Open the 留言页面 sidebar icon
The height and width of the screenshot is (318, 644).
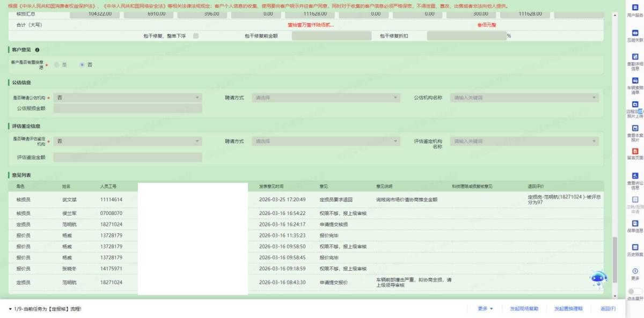[x=635, y=152]
